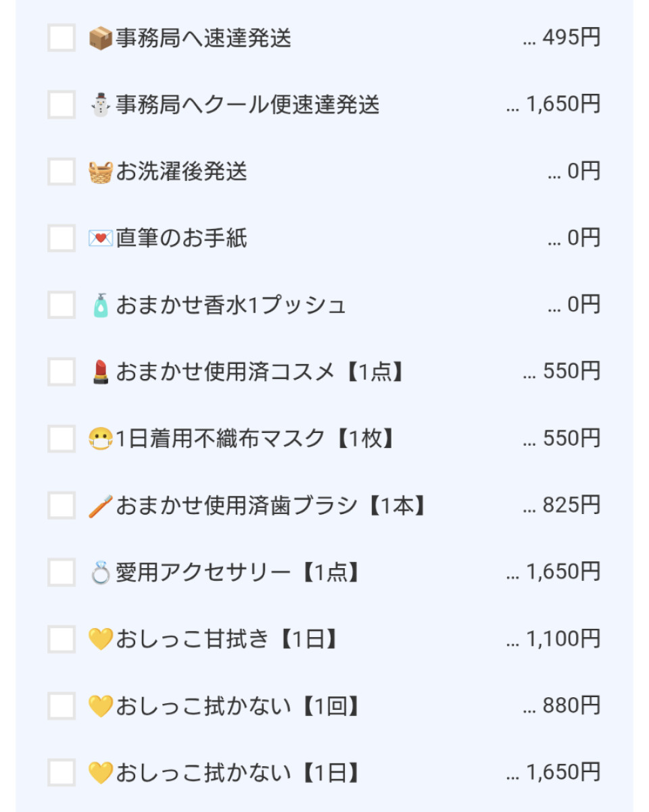Image resolution: width=649 pixels, height=812 pixels.
Task: Click the package emoji beside 事務局へ速達発送
Action: point(101,39)
